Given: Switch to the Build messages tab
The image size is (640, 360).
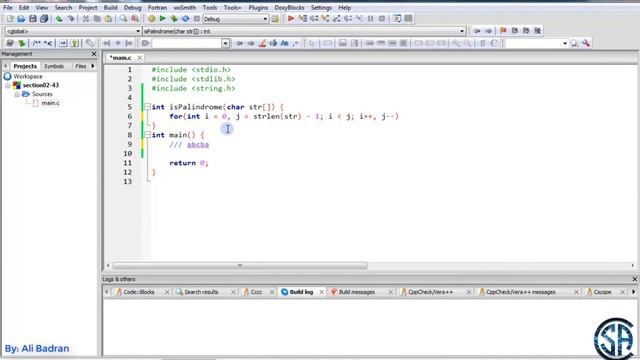Looking at the screenshot, I should (x=356, y=292).
